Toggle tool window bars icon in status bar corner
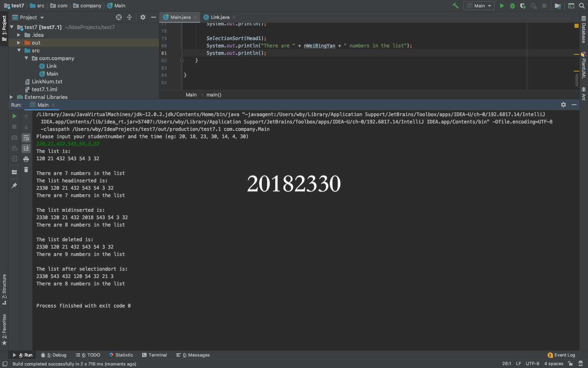The height and width of the screenshot is (368, 588). pyautogui.click(x=5, y=364)
